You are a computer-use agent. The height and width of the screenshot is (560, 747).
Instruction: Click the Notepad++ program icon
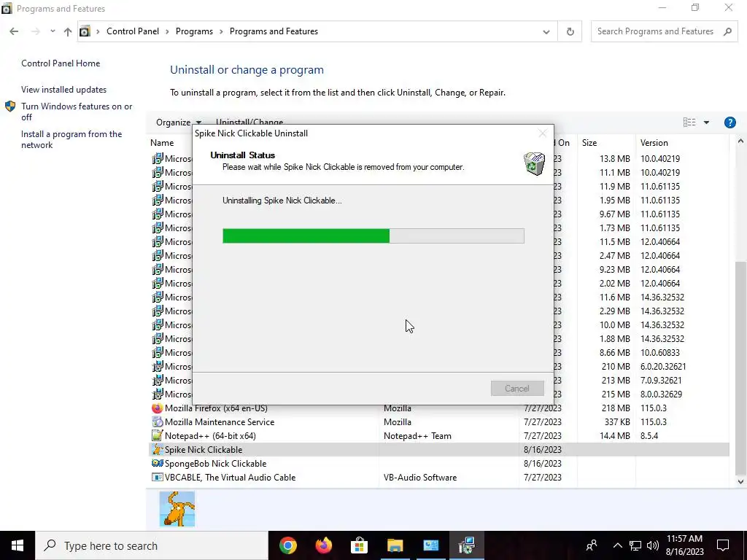(157, 436)
